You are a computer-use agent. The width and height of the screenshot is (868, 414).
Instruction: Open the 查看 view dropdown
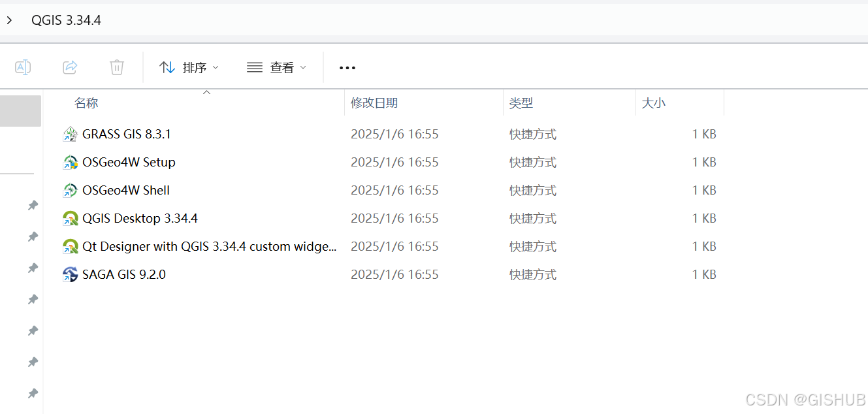click(x=276, y=67)
